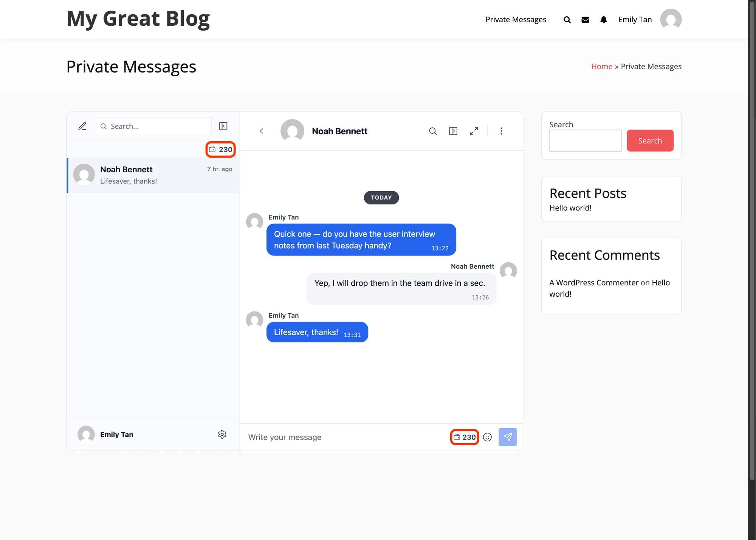This screenshot has width=756, height=540.
Task: Open the Hello world! recent post link
Action: [x=570, y=208]
